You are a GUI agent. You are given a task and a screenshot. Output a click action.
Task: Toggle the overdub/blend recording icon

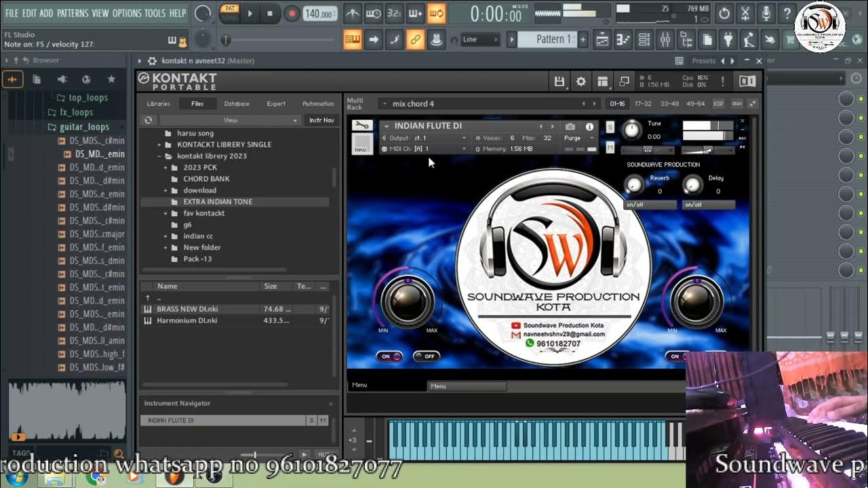[x=416, y=13]
